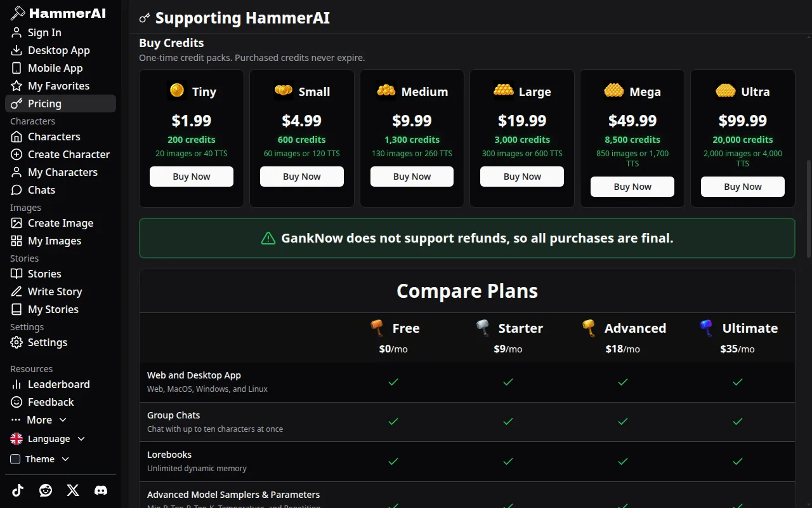The image size is (812, 508).
Task: Open Discord social link icon
Action: (x=101, y=490)
